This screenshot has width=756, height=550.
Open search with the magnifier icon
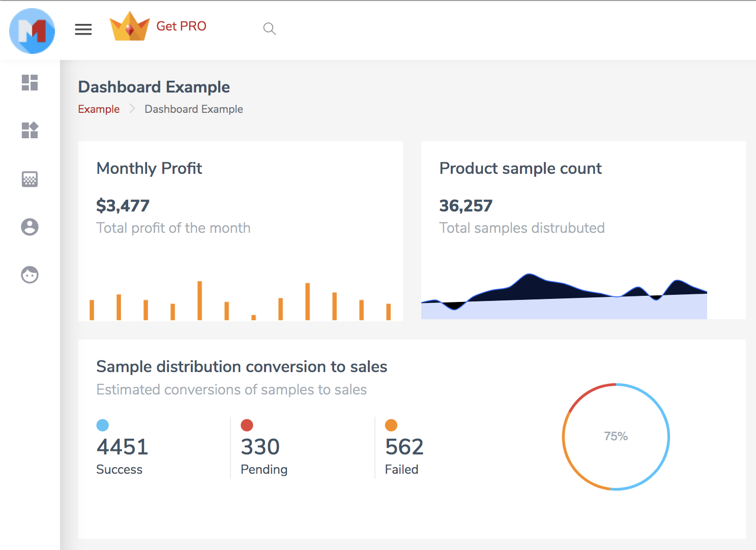click(x=269, y=29)
